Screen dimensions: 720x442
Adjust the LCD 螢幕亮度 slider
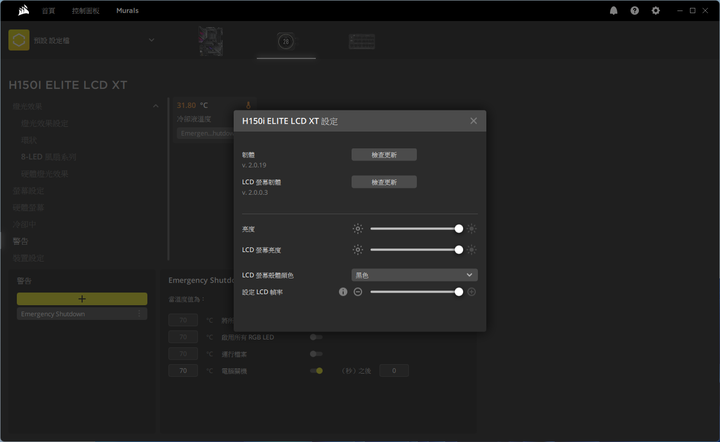[x=415, y=250]
